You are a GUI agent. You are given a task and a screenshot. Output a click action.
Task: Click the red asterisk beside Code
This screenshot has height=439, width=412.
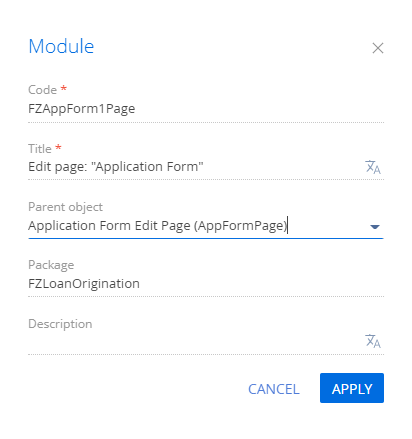(x=64, y=88)
